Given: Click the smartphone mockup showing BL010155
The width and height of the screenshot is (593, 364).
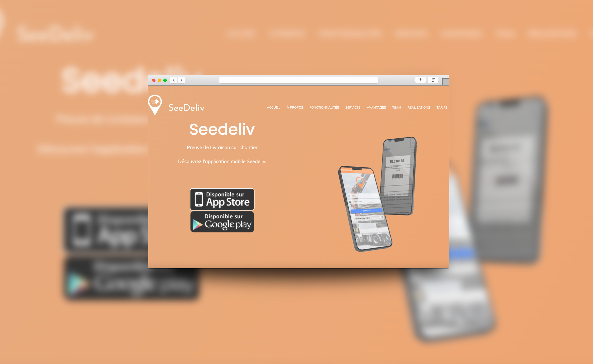Looking at the screenshot, I should point(398,182).
